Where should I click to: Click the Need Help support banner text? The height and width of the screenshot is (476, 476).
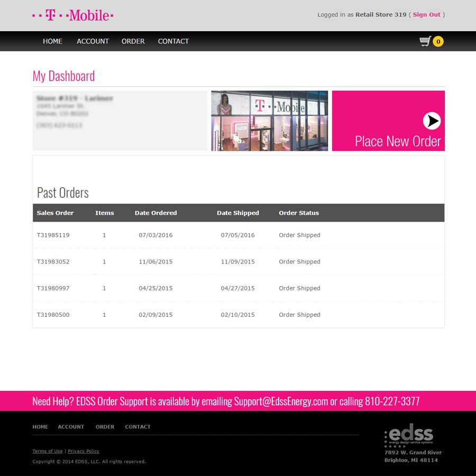click(x=226, y=401)
